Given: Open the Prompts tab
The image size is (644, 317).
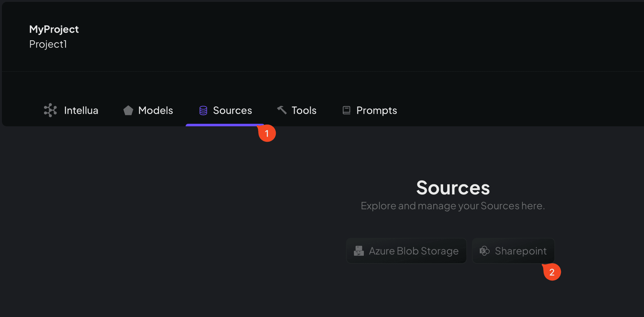Looking at the screenshot, I should [x=376, y=110].
